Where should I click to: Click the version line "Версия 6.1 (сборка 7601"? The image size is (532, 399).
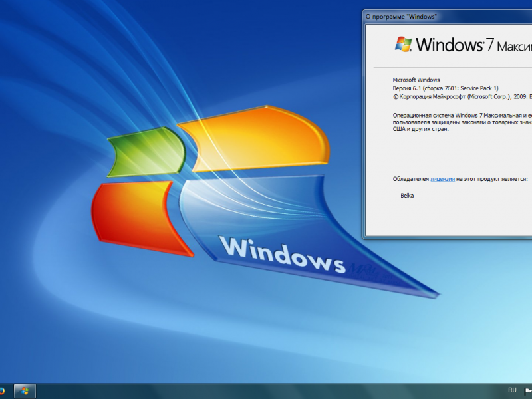[446, 88]
